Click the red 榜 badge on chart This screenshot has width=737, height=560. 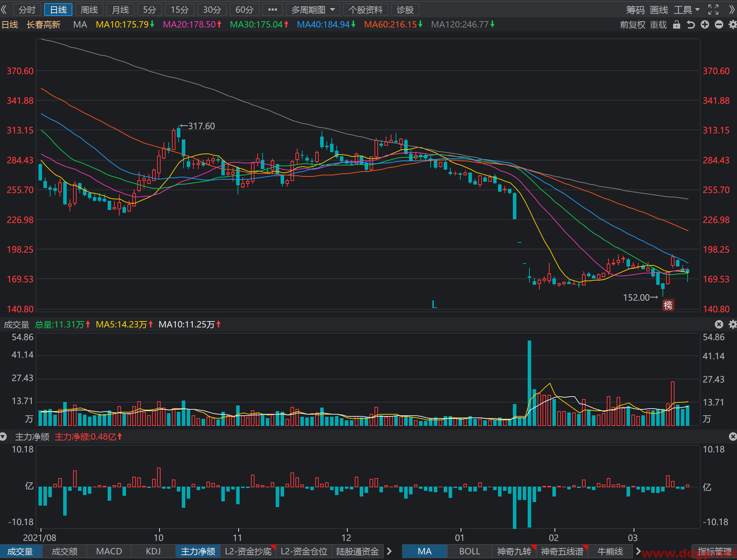(x=668, y=305)
